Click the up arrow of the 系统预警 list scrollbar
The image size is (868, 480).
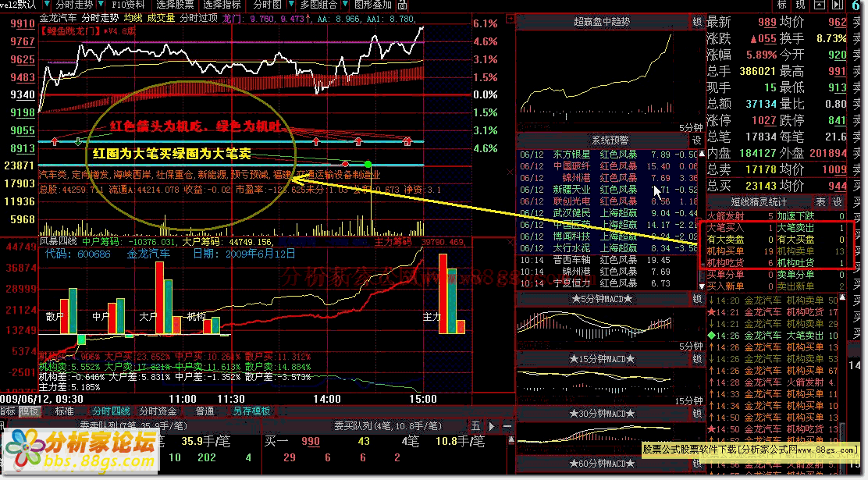[x=702, y=153]
